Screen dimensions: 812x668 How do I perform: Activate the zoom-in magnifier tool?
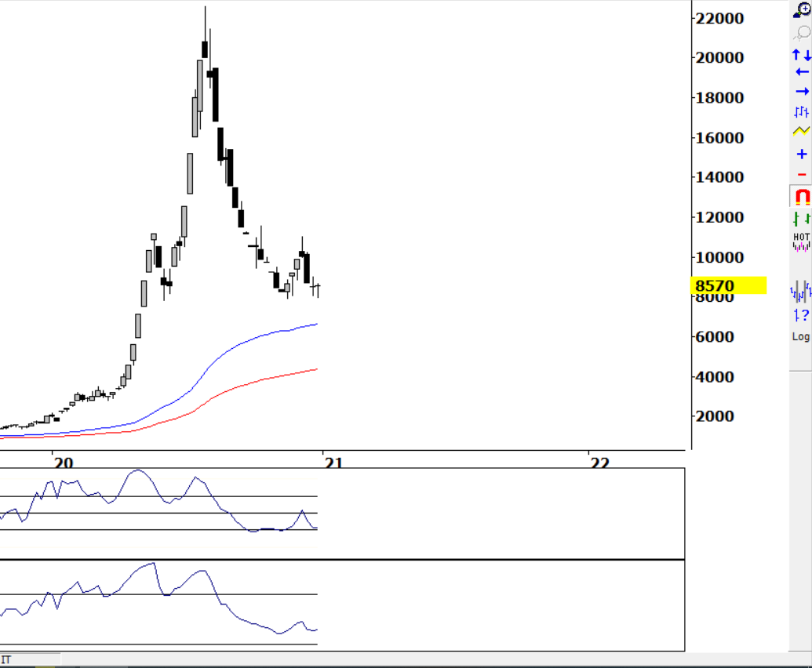802,11
